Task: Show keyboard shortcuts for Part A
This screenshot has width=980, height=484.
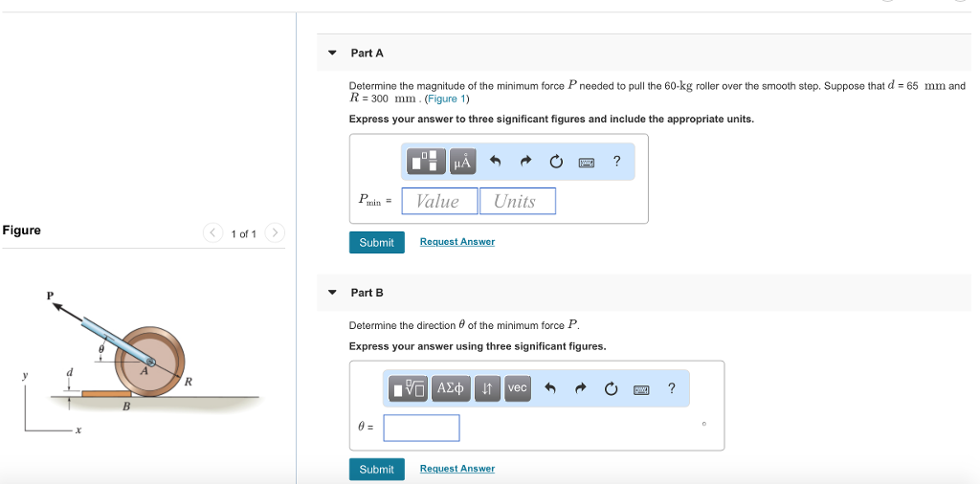Action: (x=587, y=162)
